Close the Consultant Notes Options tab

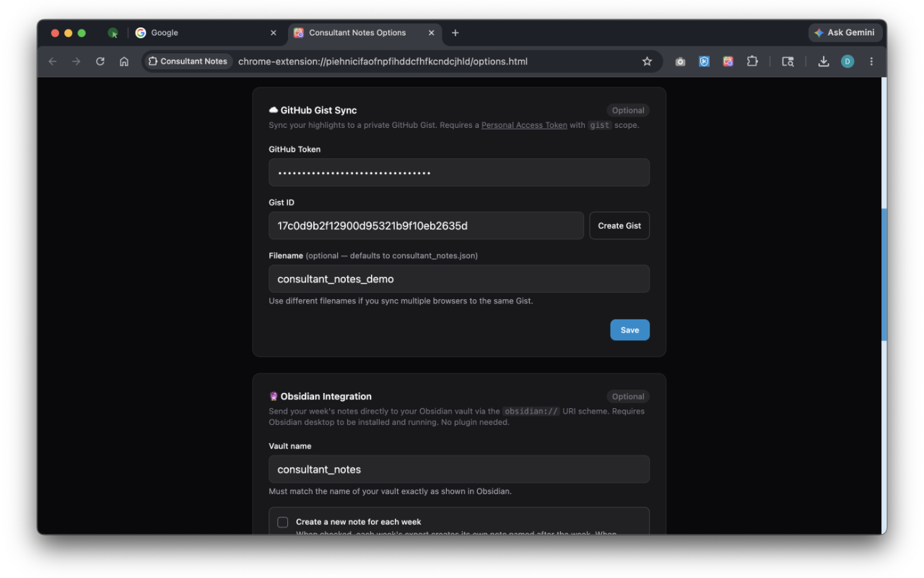click(432, 33)
